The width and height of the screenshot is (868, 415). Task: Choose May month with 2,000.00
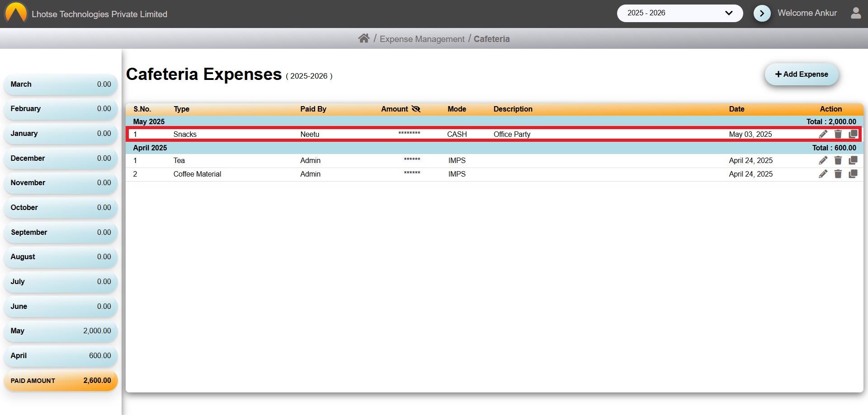61,331
